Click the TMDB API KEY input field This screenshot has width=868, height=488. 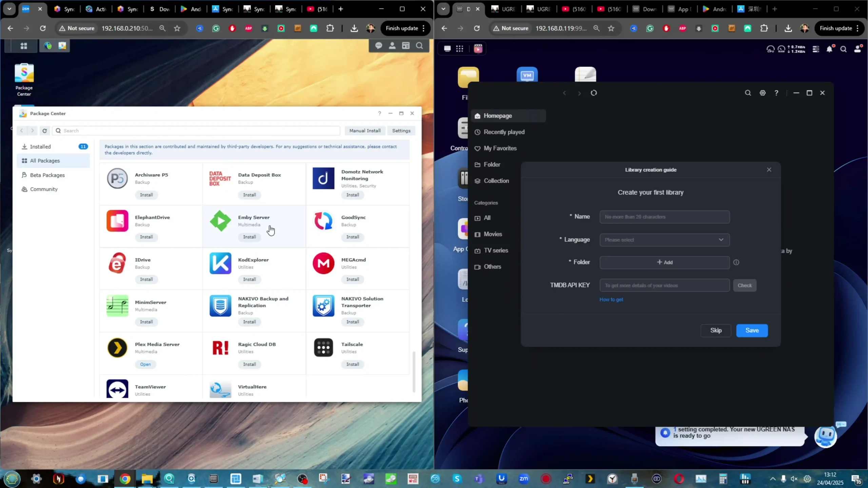point(665,285)
